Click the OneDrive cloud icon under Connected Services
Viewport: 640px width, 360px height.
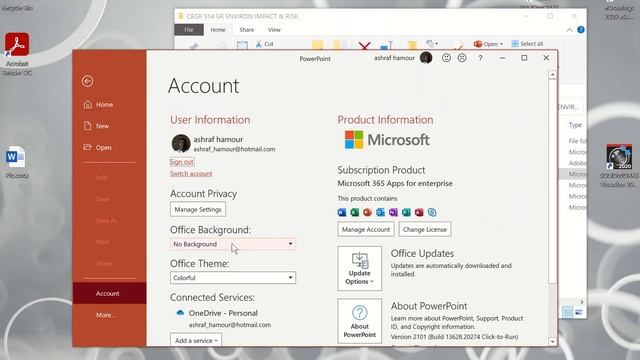point(180,313)
